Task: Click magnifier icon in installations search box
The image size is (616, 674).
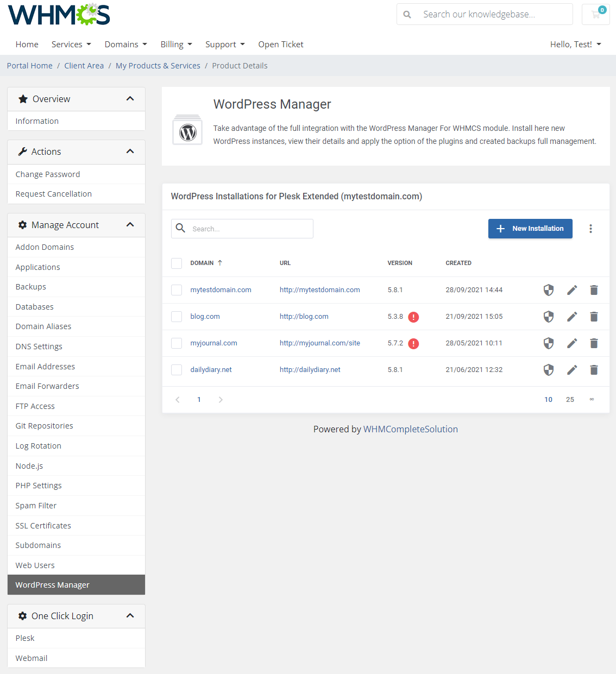Action: click(181, 228)
